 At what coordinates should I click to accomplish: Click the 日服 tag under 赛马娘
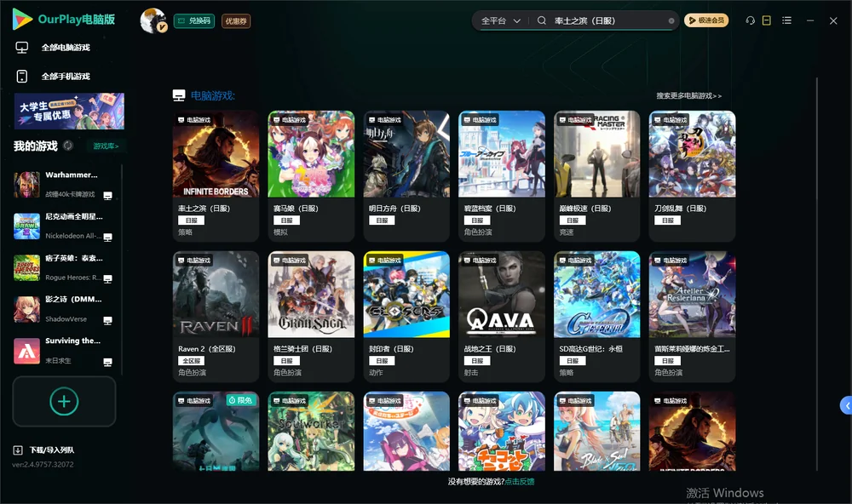pos(286,220)
